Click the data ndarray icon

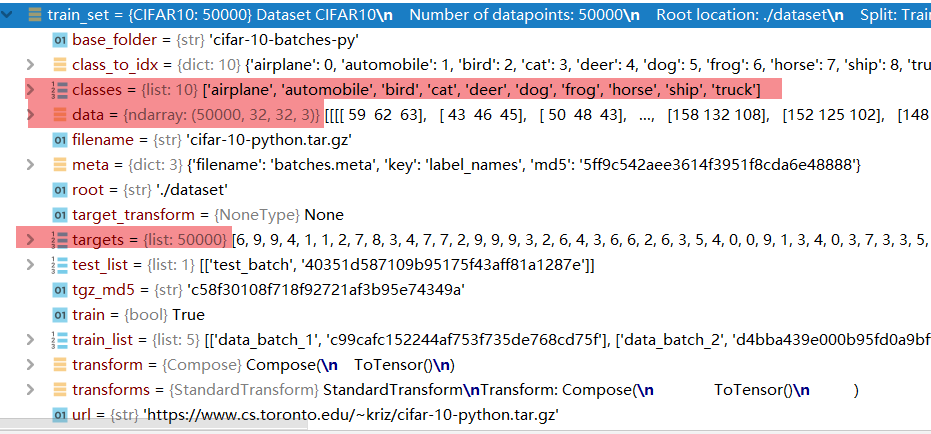coord(59,115)
